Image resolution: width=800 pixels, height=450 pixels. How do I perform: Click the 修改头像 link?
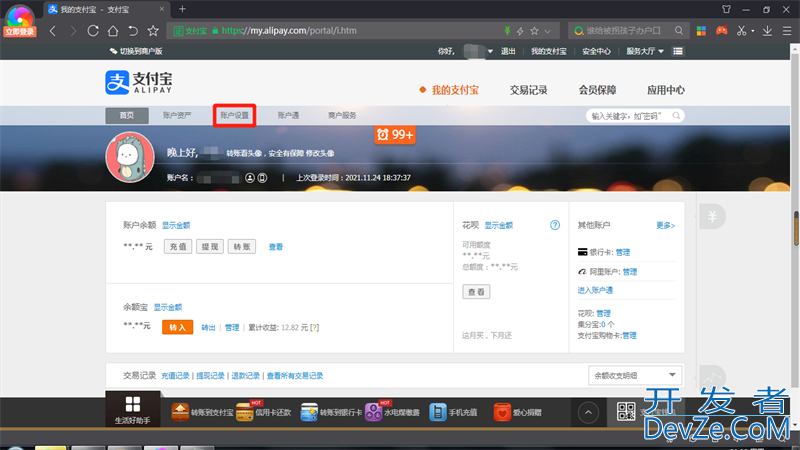pos(320,153)
